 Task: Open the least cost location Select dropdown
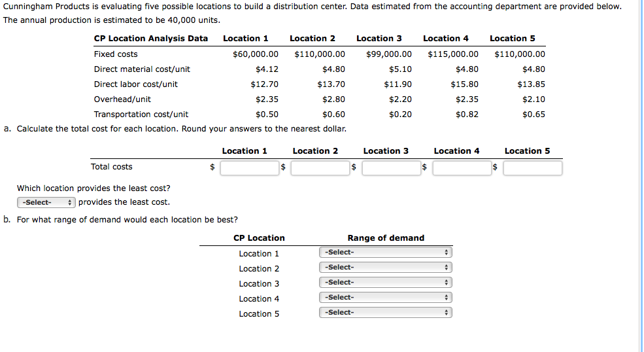coord(46,202)
